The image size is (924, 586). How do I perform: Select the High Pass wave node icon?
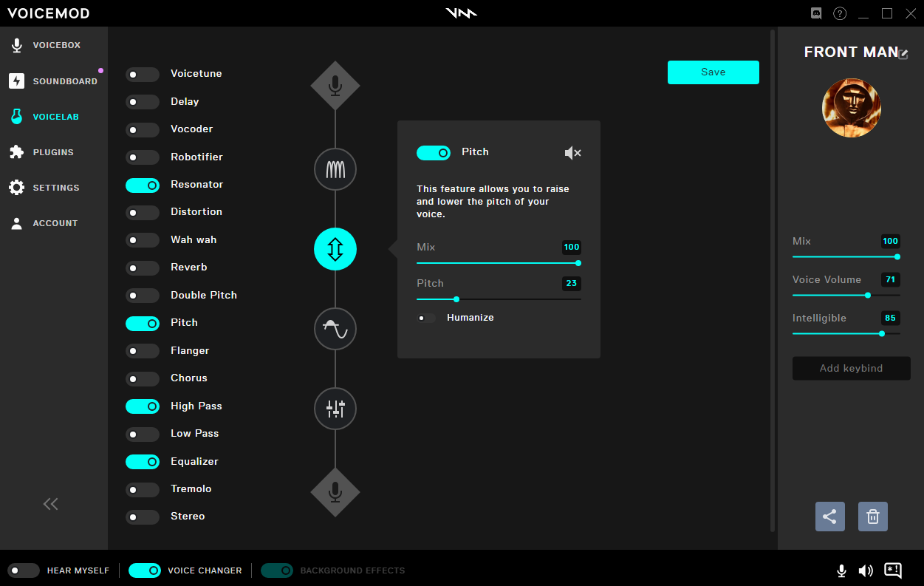click(335, 329)
